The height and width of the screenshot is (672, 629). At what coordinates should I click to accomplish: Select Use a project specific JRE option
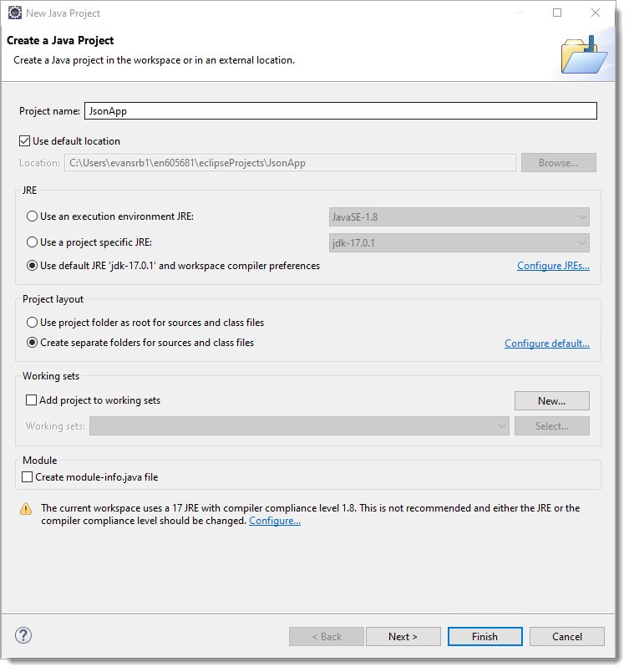(32, 242)
